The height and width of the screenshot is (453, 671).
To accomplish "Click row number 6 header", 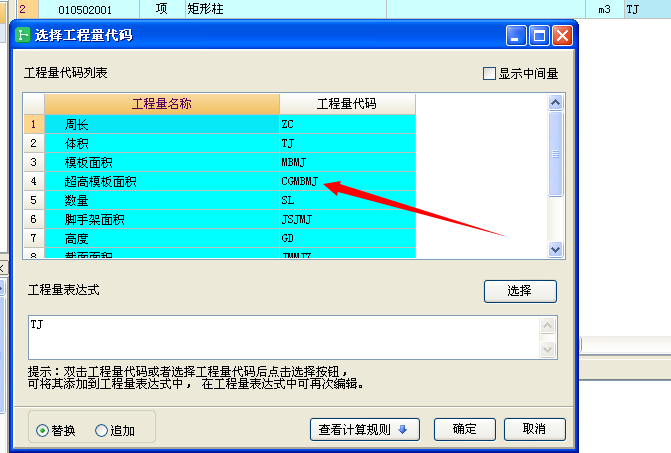I will 34,219.
